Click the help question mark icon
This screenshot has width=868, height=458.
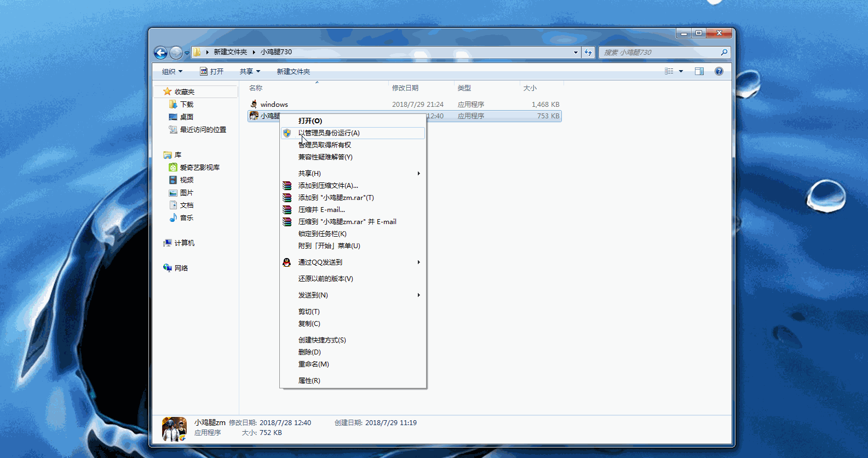click(x=718, y=71)
